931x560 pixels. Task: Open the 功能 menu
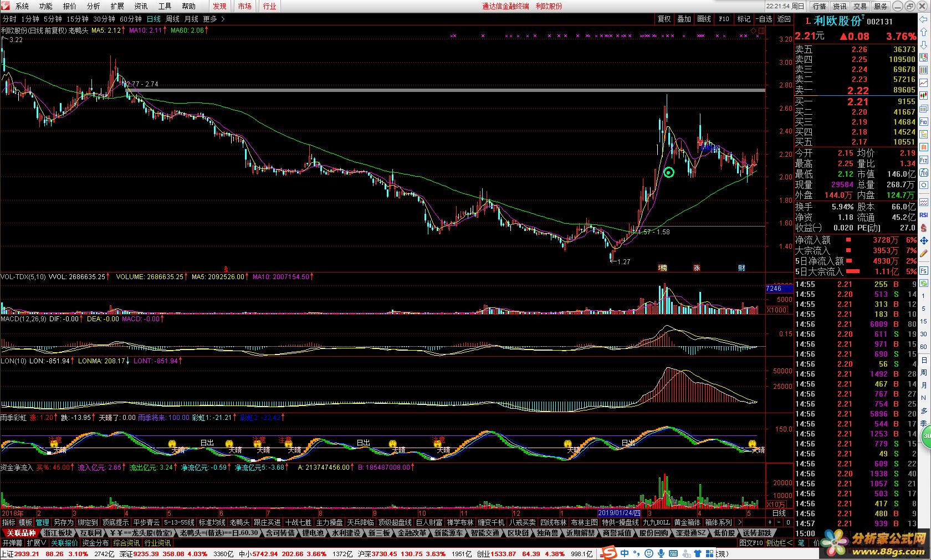tap(46, 6)
